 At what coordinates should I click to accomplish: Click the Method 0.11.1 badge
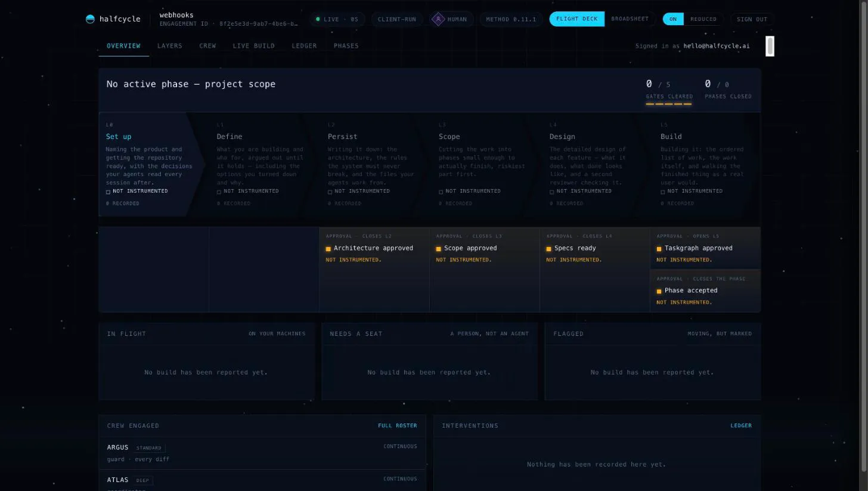(x=511, y=19)
